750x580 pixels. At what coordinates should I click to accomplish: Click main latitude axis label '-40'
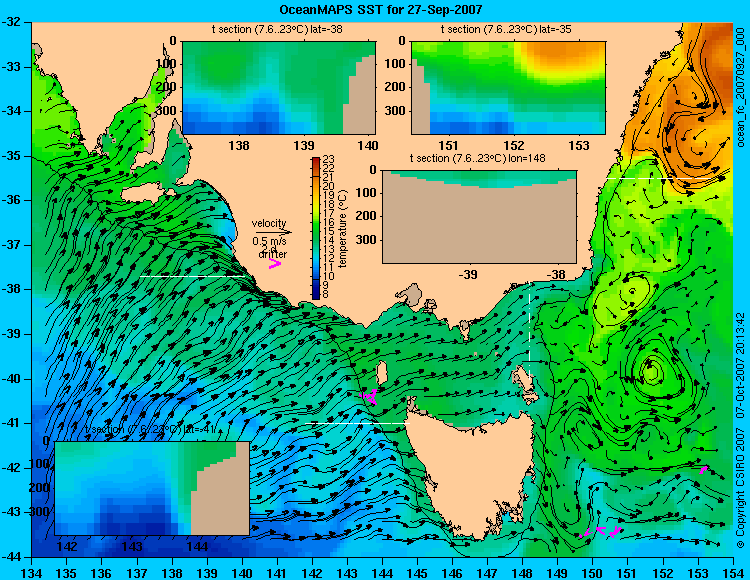point(11,379)
